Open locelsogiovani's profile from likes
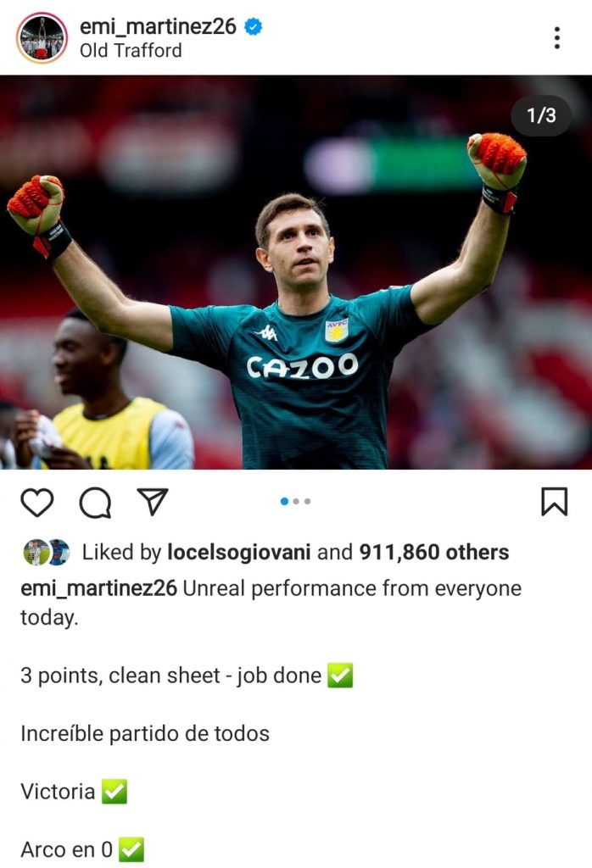Image resolution: width=592 pixels, height=868 pixels. click(x=238, y=552)
